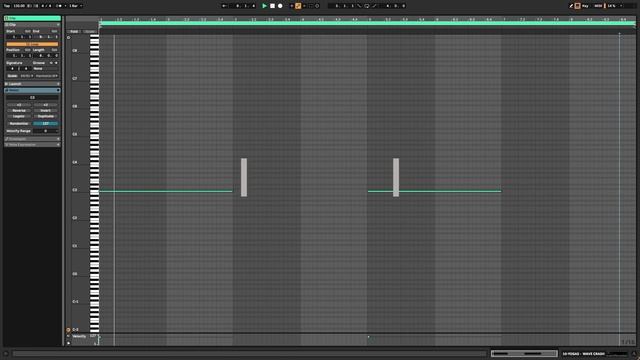Collapse the Notes section
This screenshot has height=360, width=640.
pyautogui.click(x=58, y=90)
